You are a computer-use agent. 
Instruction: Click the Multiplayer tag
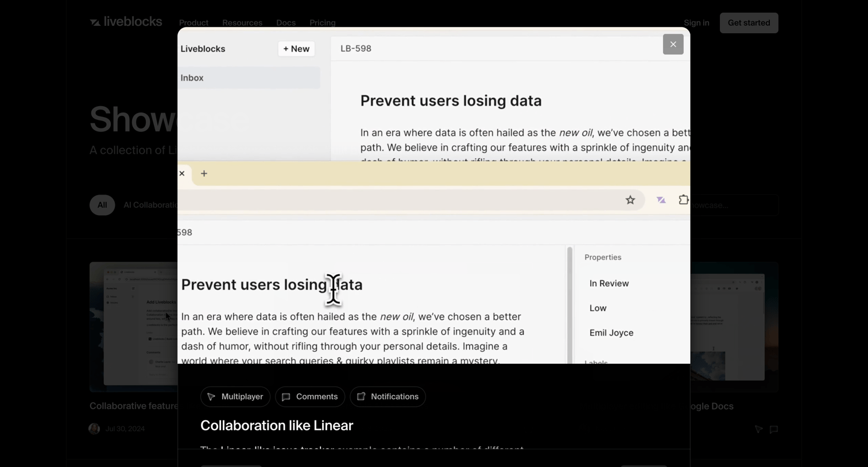pos(235,396)
